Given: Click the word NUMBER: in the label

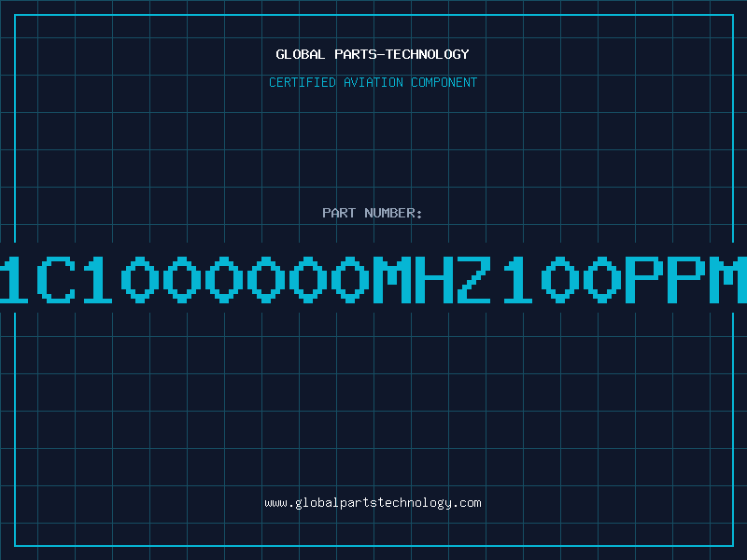Looking at the screenshot, I should (x=393, y=213).
